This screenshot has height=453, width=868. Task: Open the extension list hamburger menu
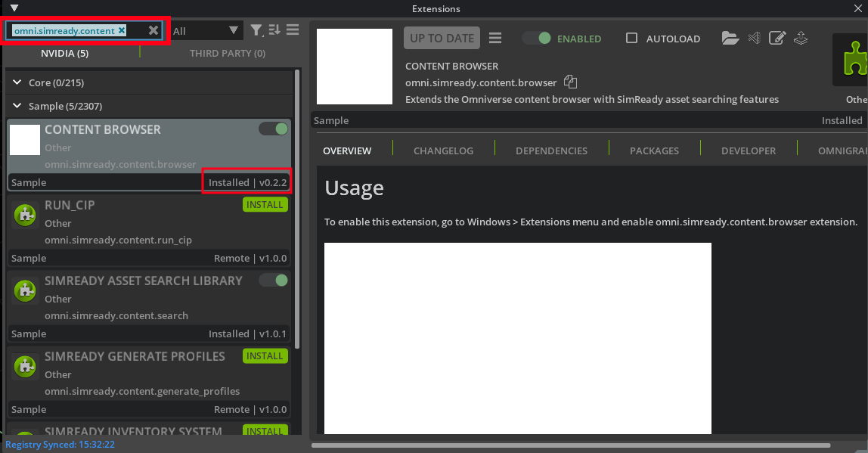tap(293, 30)
